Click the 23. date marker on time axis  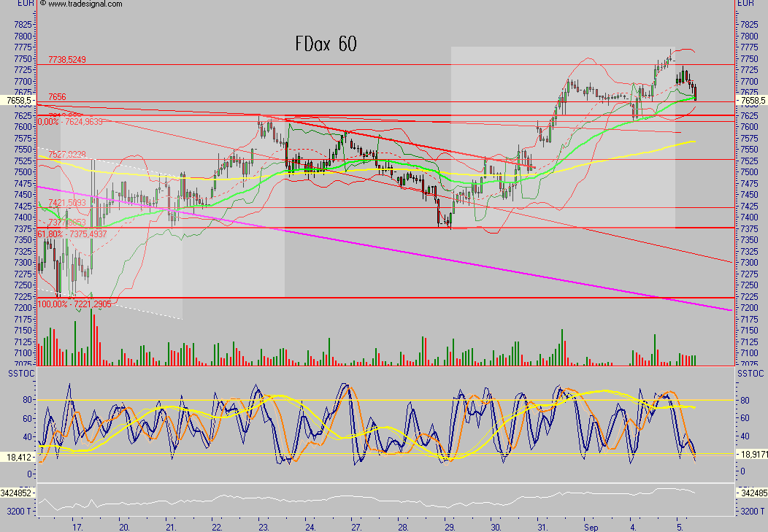tap(263, 525)
